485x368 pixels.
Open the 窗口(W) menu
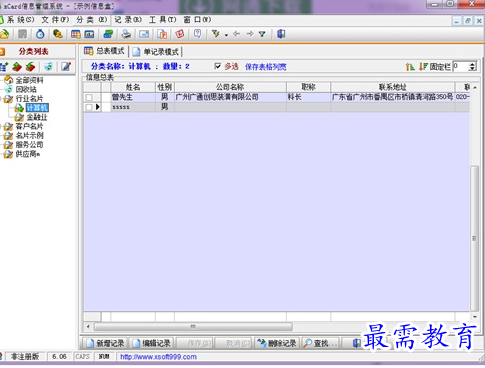197,20
